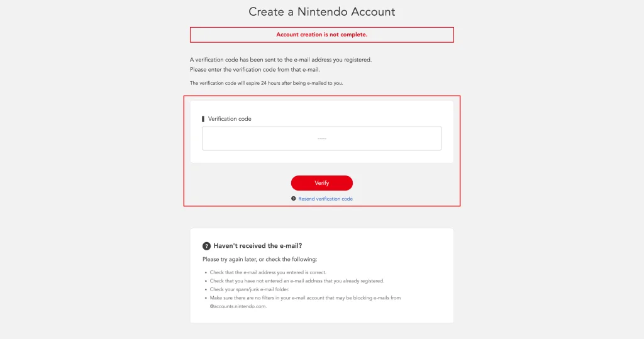Viewport: 644px width, 339px height.
Task: Open the Resend verification code link
Action: (325, 199)
